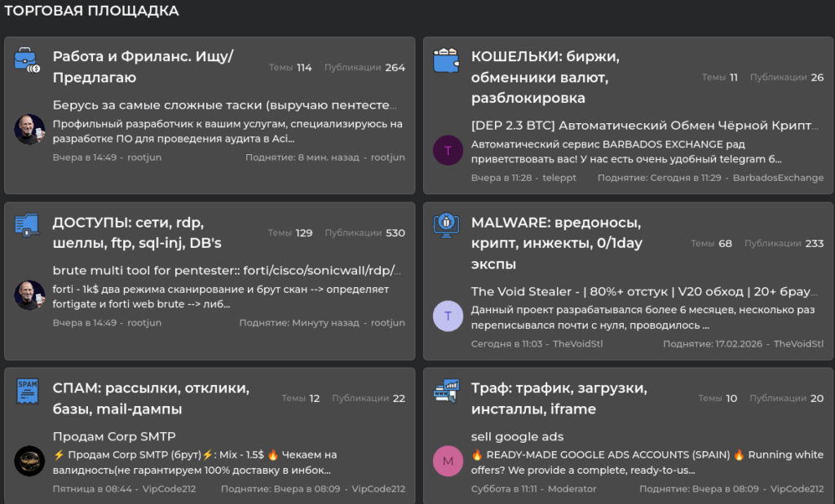Click the pink M avatar in Траф card
The width and height of the screenshot is (835, 504).
pyautogui.click(x=448, y=461)
